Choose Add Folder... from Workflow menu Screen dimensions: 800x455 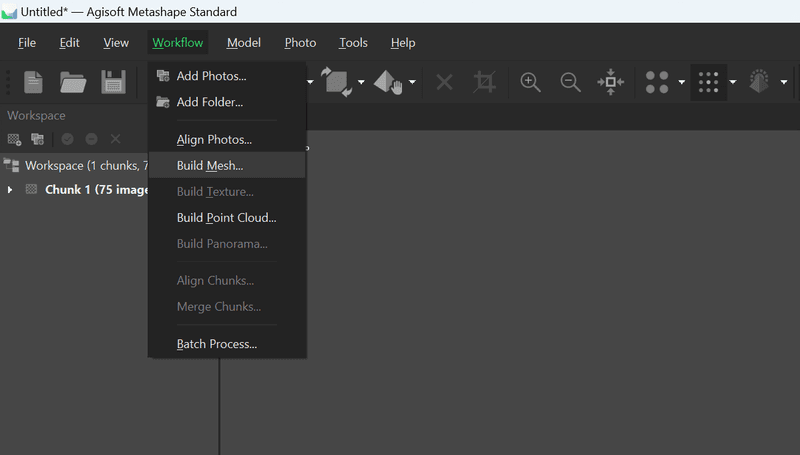pos(228,102)
